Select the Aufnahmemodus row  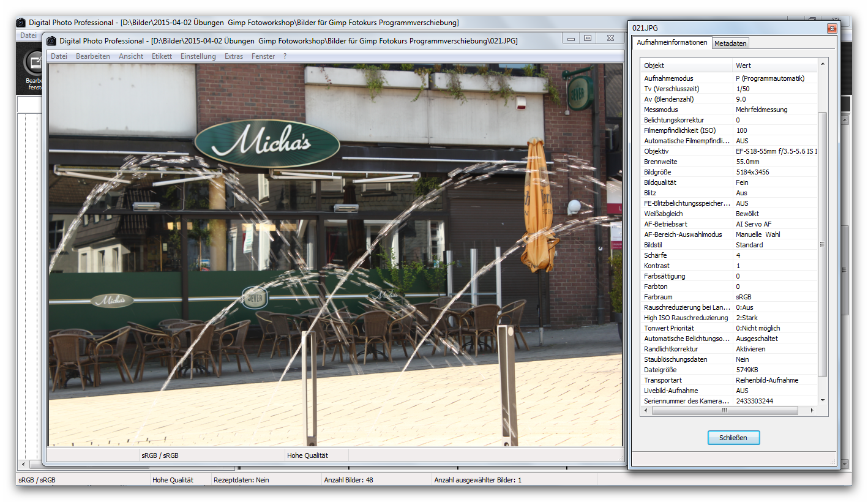[728, 78]
